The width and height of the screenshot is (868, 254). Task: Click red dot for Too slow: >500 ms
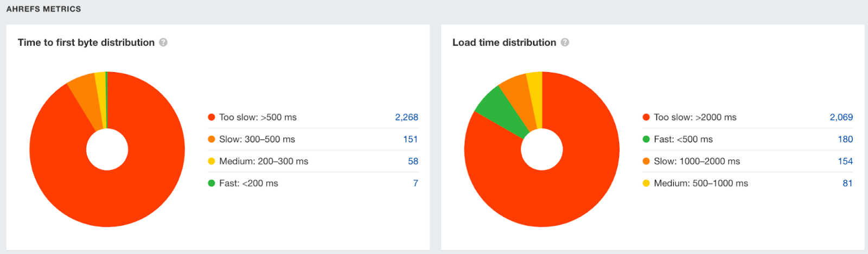tap(212, 117)
